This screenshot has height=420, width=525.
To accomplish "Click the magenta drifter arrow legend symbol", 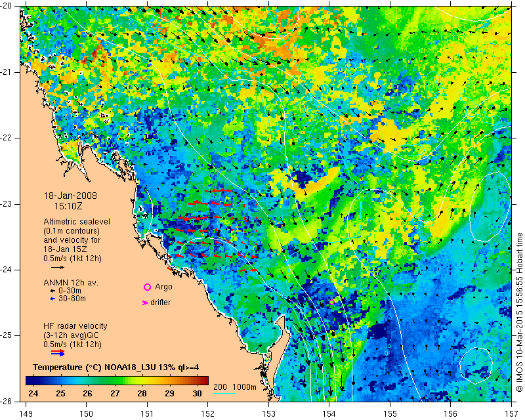I will point(145,303).
